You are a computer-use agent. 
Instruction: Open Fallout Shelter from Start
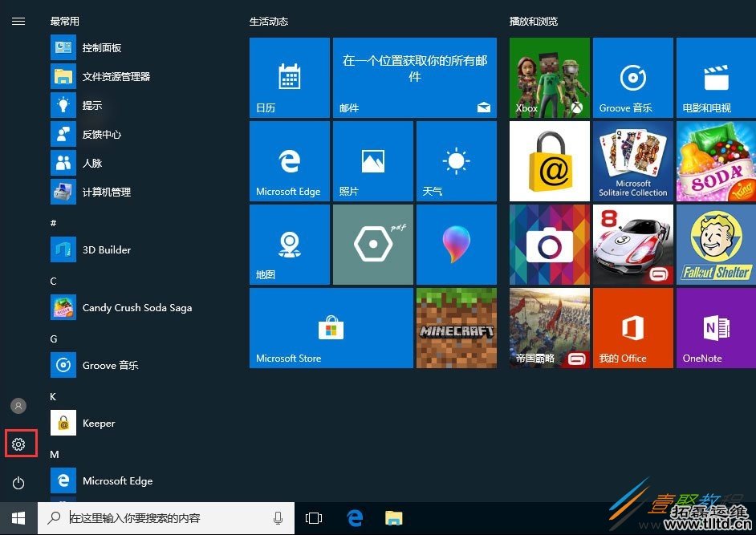tap(715, 244)
